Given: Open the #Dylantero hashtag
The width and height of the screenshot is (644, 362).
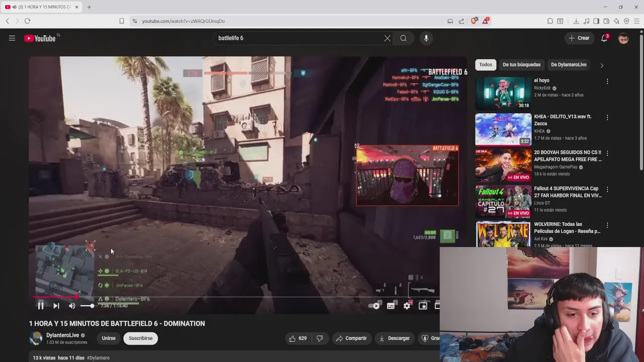Looking at the screenshot, I should pos(98,358).
